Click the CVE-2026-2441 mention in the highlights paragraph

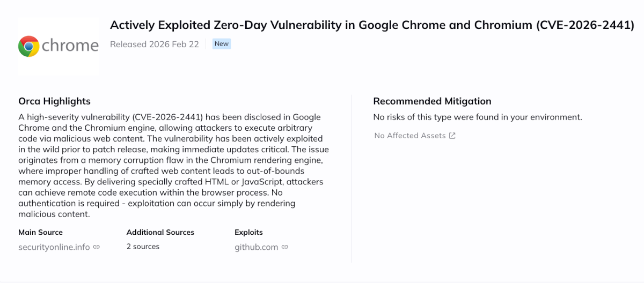[167, 117]
